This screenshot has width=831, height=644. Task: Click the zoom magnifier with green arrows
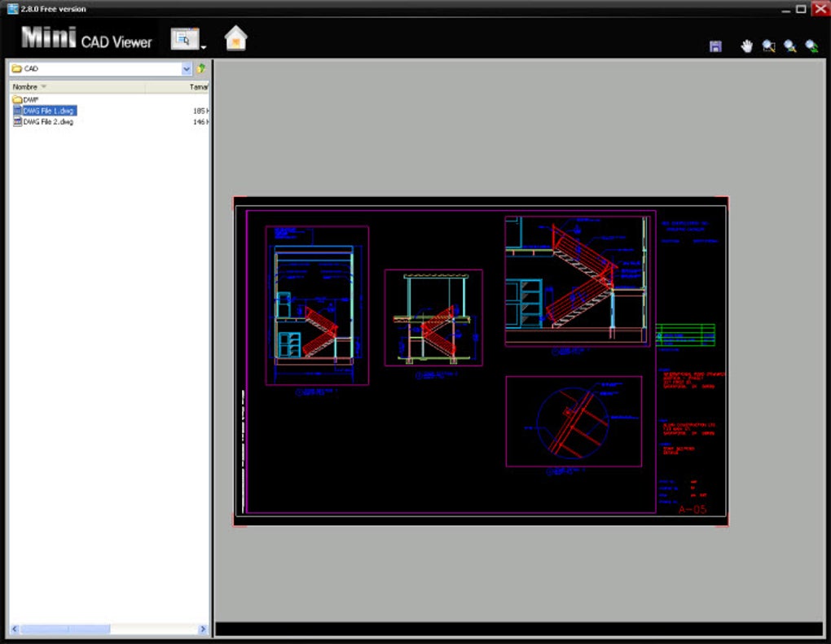pyautogui.click(x=812, y=46)
